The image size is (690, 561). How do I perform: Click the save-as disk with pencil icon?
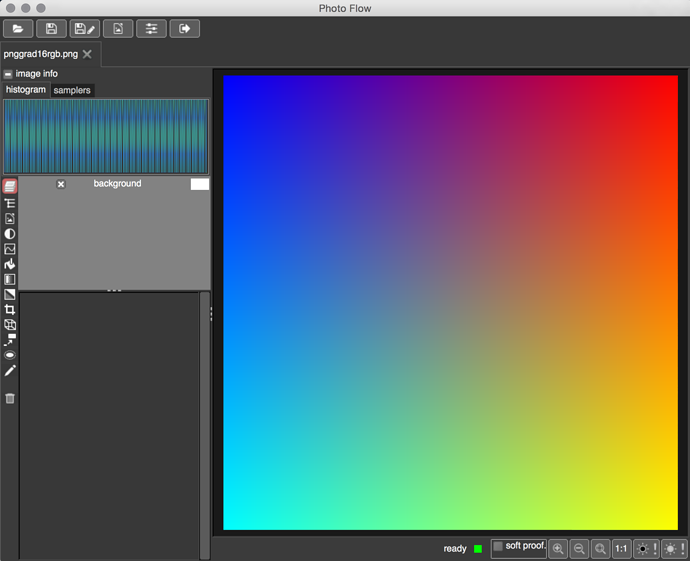coord(85,29)
